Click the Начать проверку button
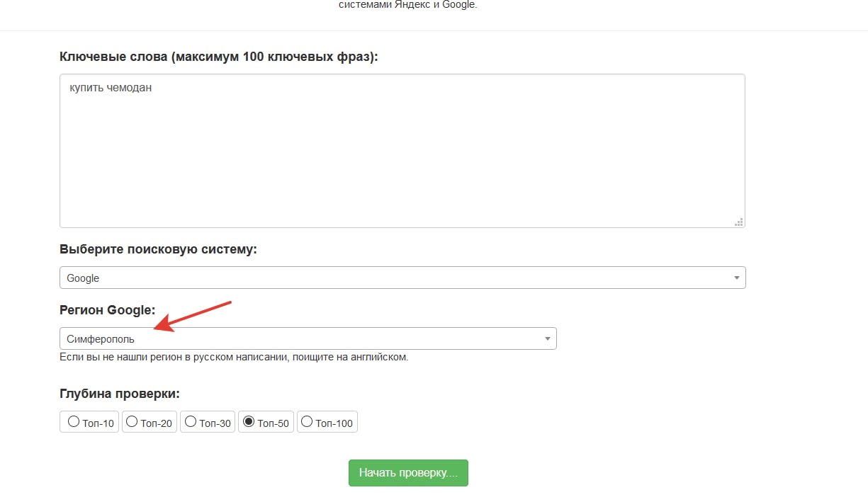Viewport: 868px width, 502px height. pos(408,473)
